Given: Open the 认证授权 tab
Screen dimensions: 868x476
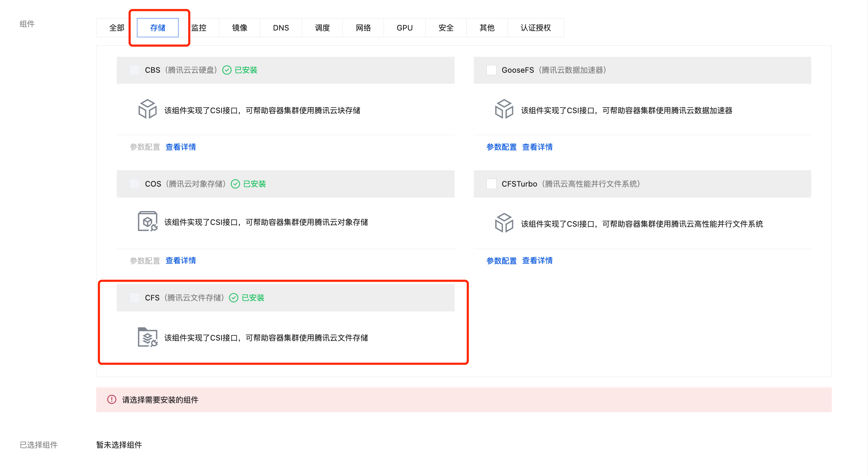Looking at the screenshot, I should pos(536,28).
